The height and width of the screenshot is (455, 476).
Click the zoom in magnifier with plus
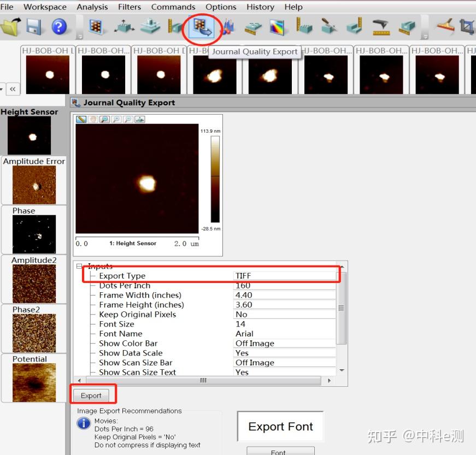point(116,119)
